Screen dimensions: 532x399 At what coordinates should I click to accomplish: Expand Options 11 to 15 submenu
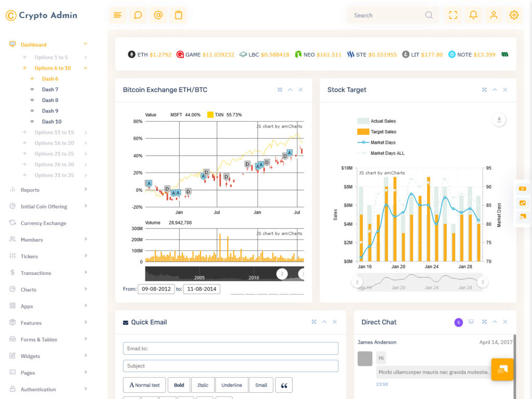pos(54,132)
